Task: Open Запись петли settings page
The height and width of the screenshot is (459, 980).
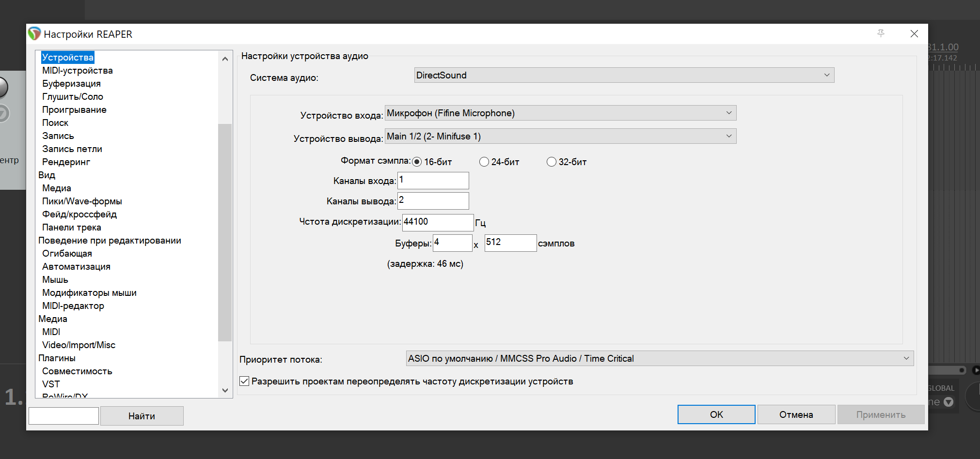Action: (72, 149)
